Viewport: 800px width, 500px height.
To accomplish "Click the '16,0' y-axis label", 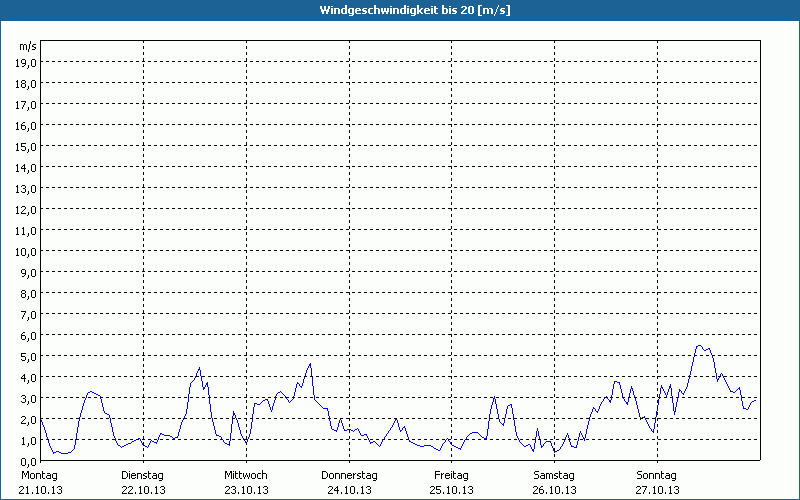I will 26,126.
